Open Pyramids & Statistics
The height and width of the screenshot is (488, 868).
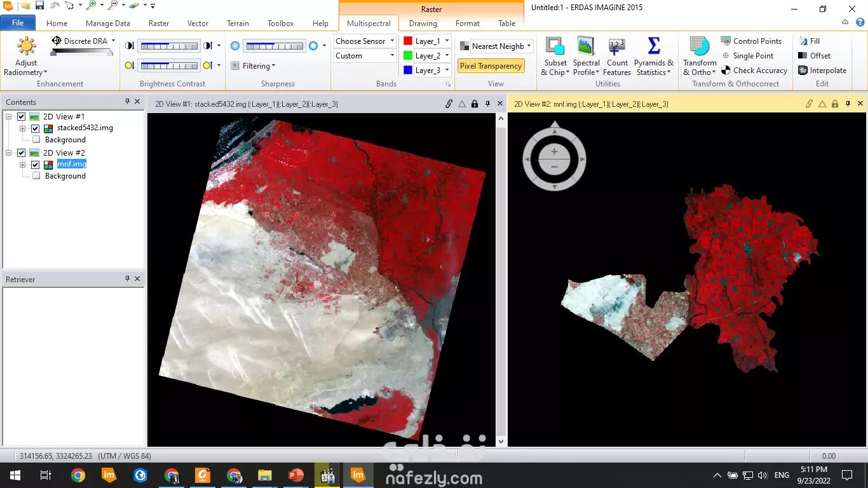pos(654,55)
